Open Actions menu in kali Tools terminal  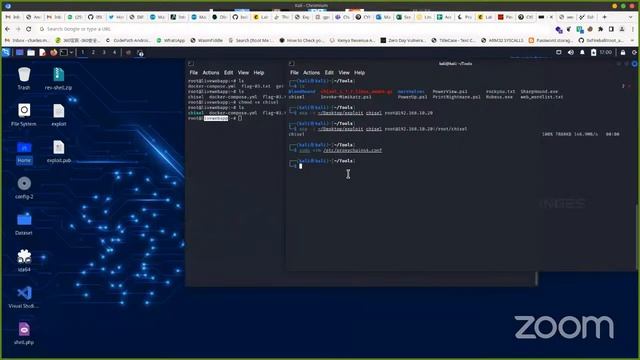point(311,73)
